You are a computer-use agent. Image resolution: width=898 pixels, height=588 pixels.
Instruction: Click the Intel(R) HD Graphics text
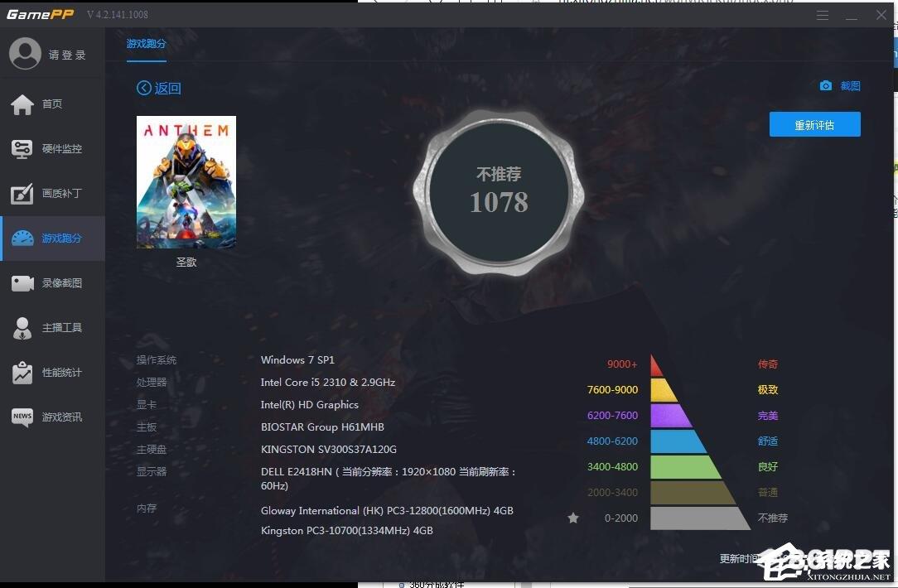pos(309,405)
